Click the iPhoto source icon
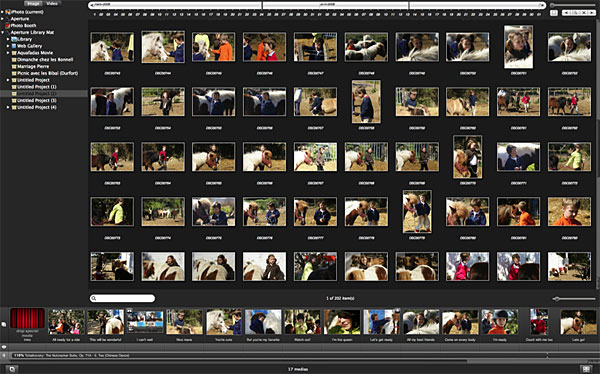This screenshot has width=600, height=374. coord(8,12)
